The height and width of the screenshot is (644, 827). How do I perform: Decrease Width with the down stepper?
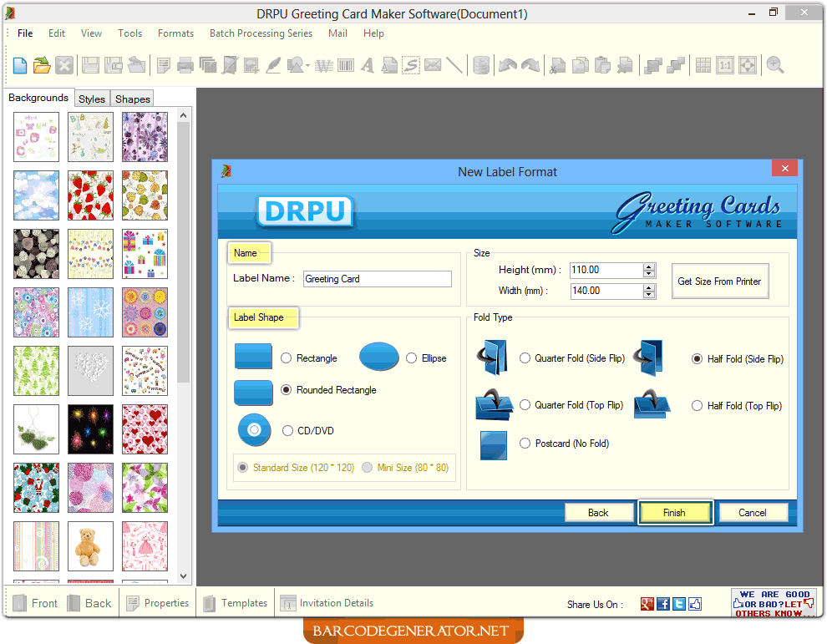pos(649,294)
